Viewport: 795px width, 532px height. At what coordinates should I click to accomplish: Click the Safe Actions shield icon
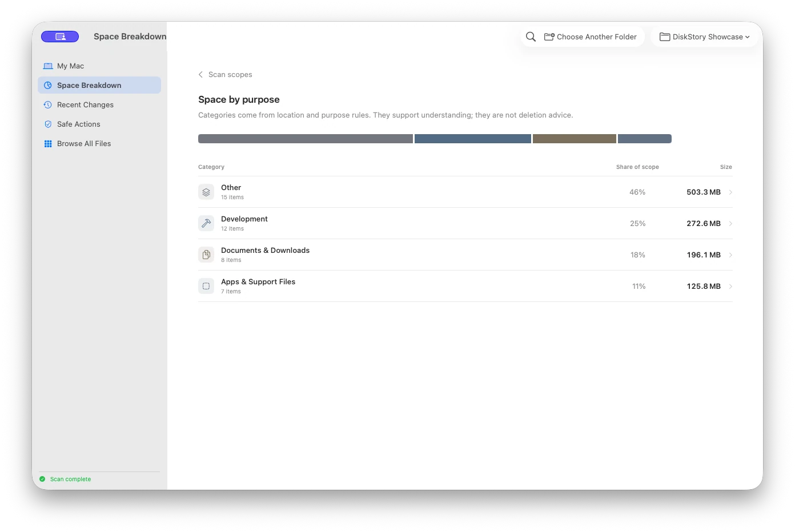48,124
